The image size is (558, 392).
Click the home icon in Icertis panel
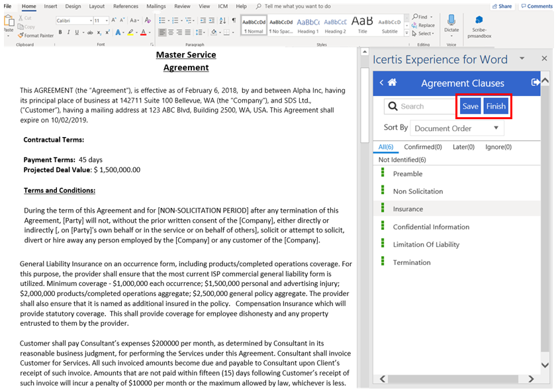point(393,83)
